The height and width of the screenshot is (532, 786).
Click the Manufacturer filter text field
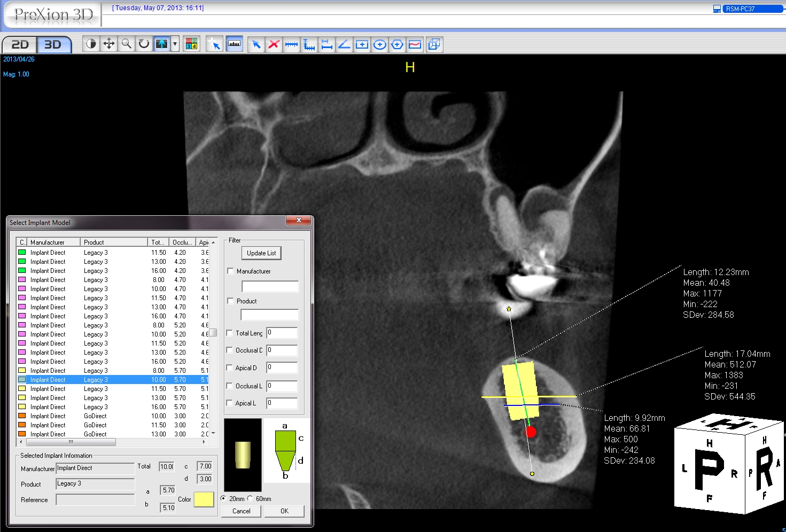(270, 286)
